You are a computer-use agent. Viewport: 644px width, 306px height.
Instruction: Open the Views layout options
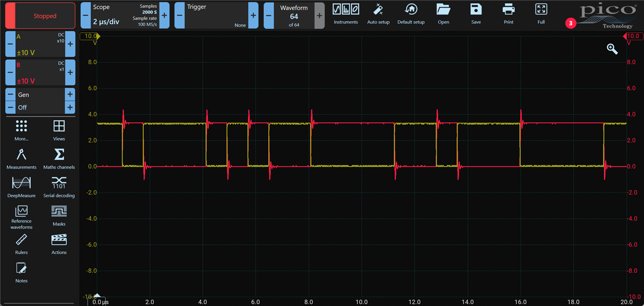click(x=59, y=130)
